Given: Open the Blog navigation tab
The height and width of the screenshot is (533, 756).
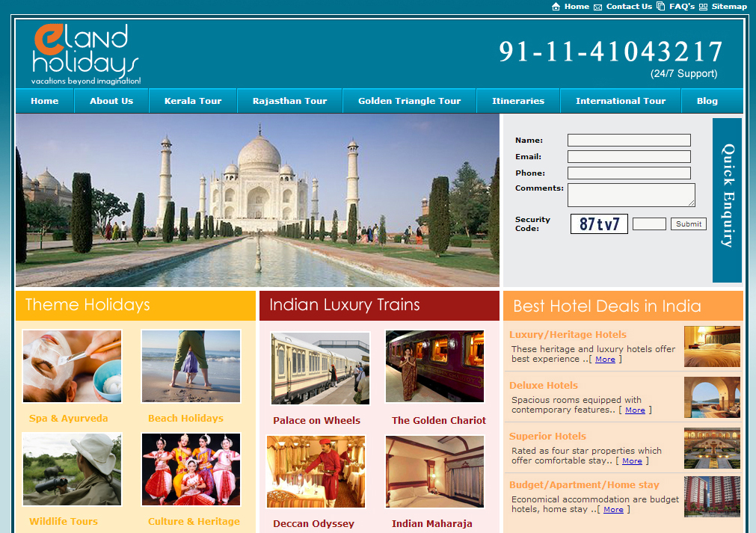Looking at the screenshot, I should point(707,101).
